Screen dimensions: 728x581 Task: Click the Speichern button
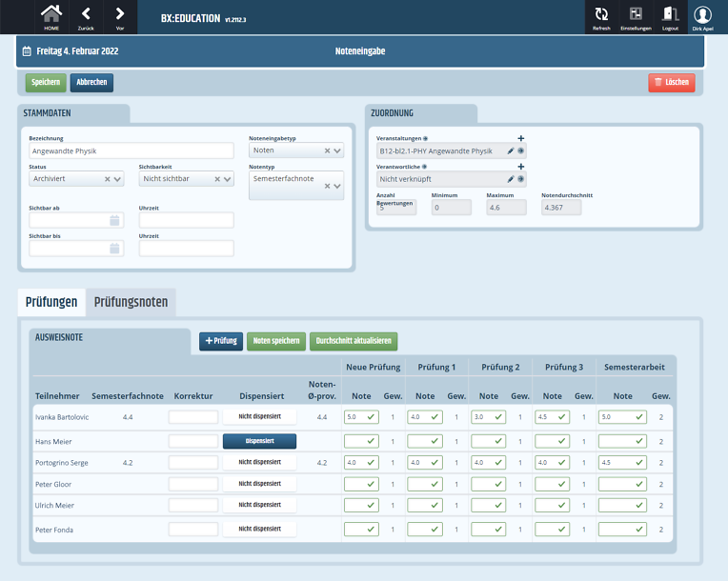[46, 83]
